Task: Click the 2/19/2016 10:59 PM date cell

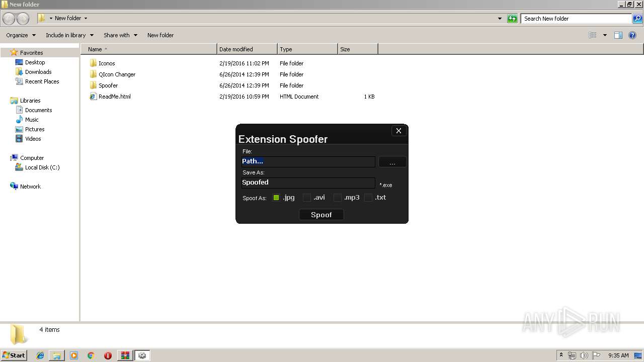Action: point(244,97)
